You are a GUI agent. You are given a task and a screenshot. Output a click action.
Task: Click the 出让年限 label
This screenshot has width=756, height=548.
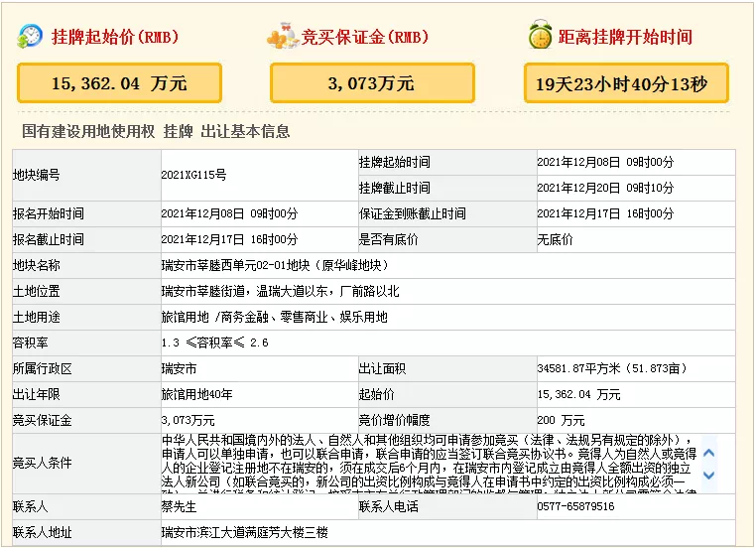click(36, 394)
